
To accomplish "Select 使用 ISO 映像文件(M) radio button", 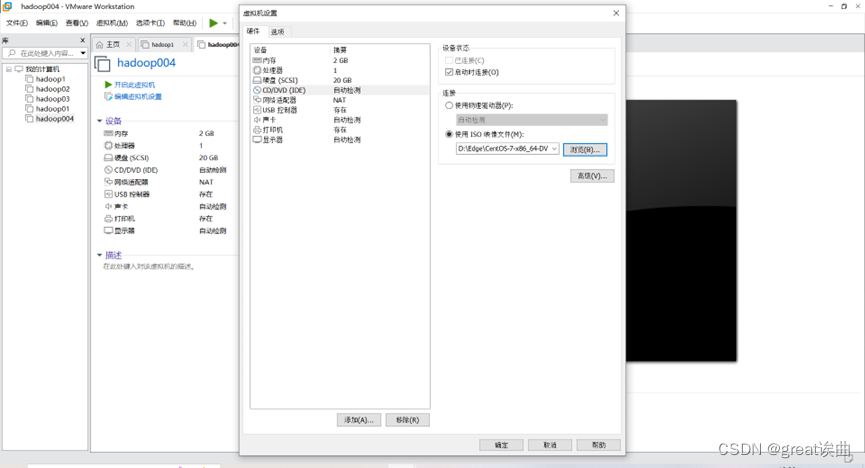I will [449, 134].
